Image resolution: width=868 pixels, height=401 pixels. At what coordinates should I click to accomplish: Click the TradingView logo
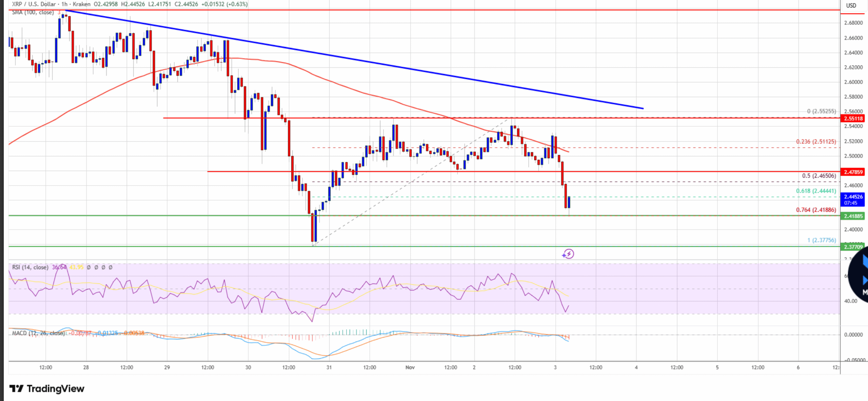point(47,388)
